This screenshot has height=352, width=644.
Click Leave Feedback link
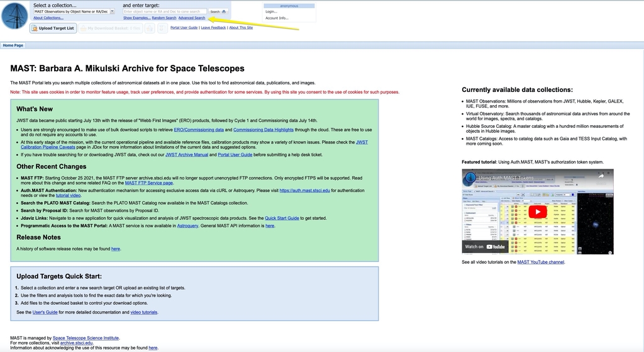(x=213, y=28)
